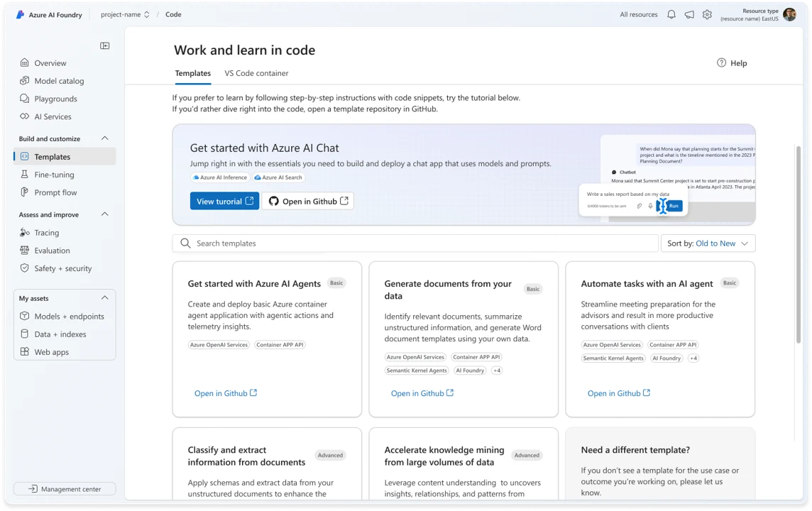Click external-link icon on View tutorial button

(249, 200)
